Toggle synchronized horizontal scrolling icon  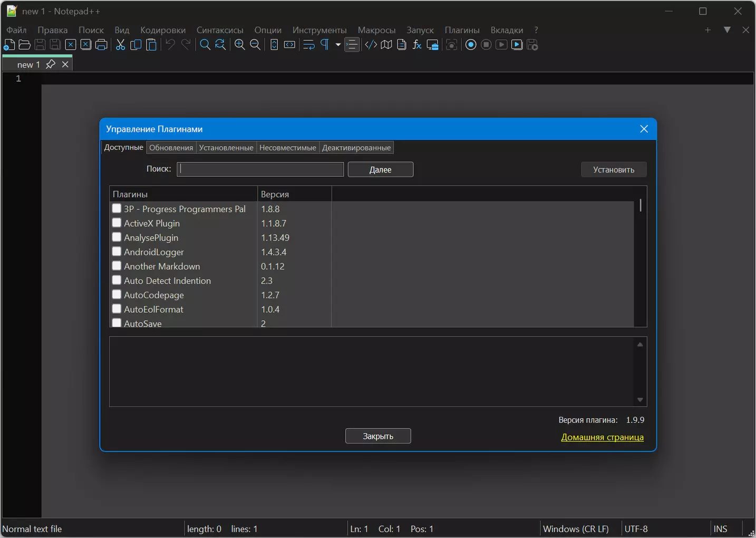289,45
